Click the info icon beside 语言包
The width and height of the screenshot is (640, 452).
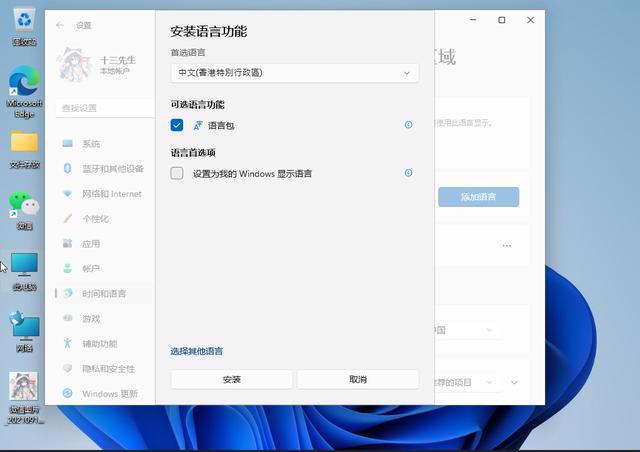point(408,125)
